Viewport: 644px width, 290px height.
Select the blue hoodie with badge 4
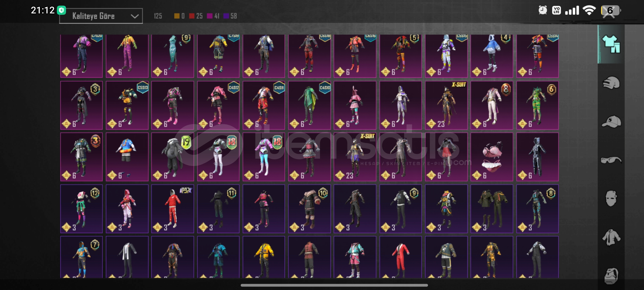(x=492, y=56)
